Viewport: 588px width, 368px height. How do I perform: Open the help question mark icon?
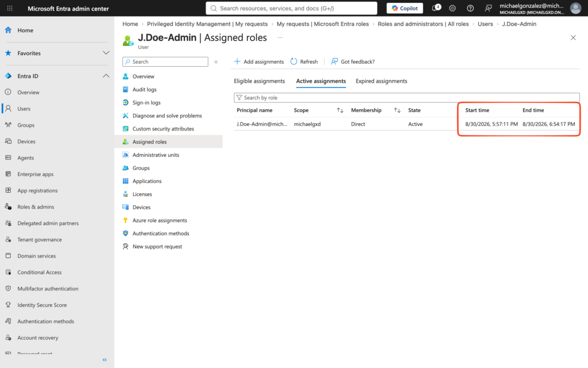tap(470, 8)
